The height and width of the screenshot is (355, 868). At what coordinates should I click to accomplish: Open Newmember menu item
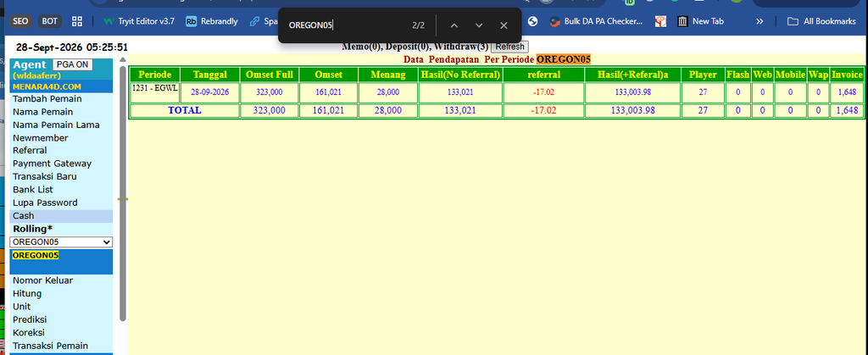click(x=41, y=138)
